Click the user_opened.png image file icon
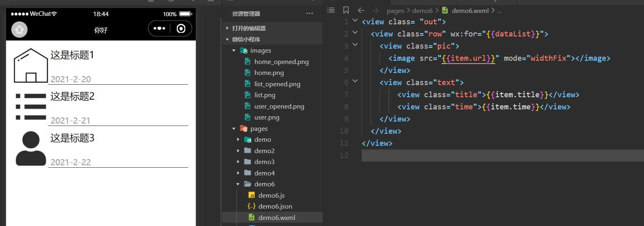The height and width of the screenshot is (226, 644). click(x=248, y=106)
